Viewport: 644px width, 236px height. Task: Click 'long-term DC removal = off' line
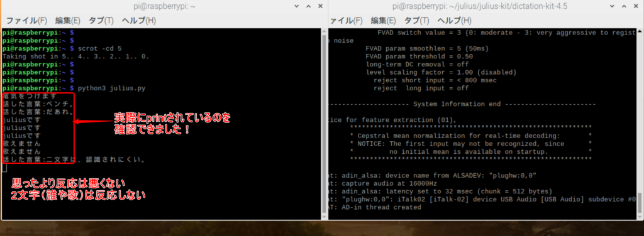(x=417, y=64)
